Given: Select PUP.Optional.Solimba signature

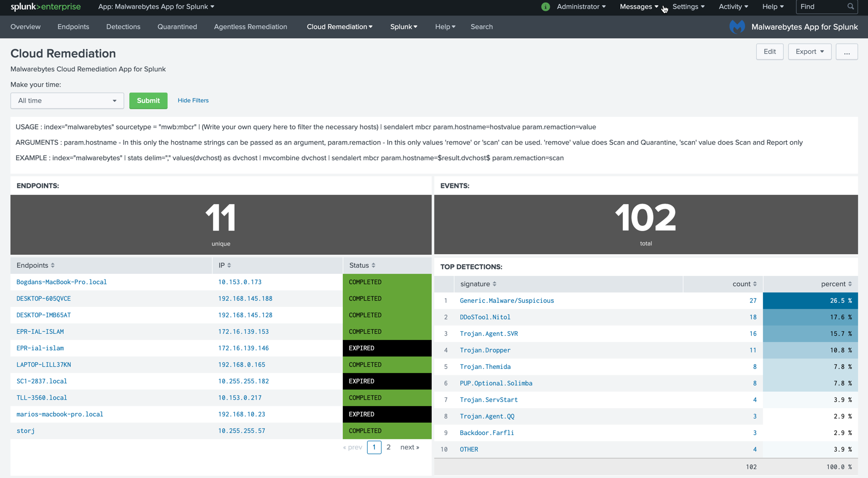Looking at the screenshot, I should pos(496,383).
